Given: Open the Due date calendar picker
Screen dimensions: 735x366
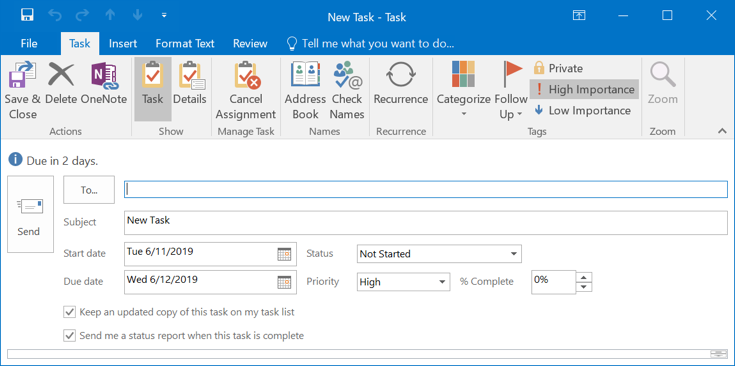Looking at the screenshot, I should coord(284,282).
